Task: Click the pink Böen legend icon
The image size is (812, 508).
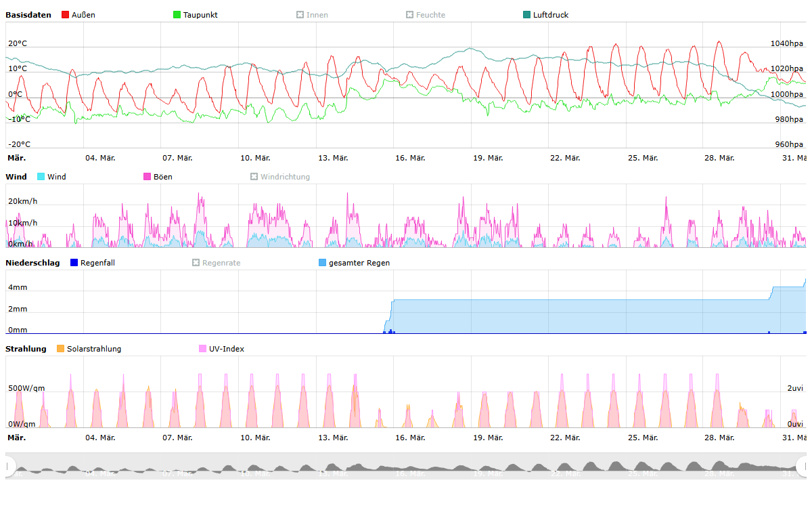Action: [147, 177]
